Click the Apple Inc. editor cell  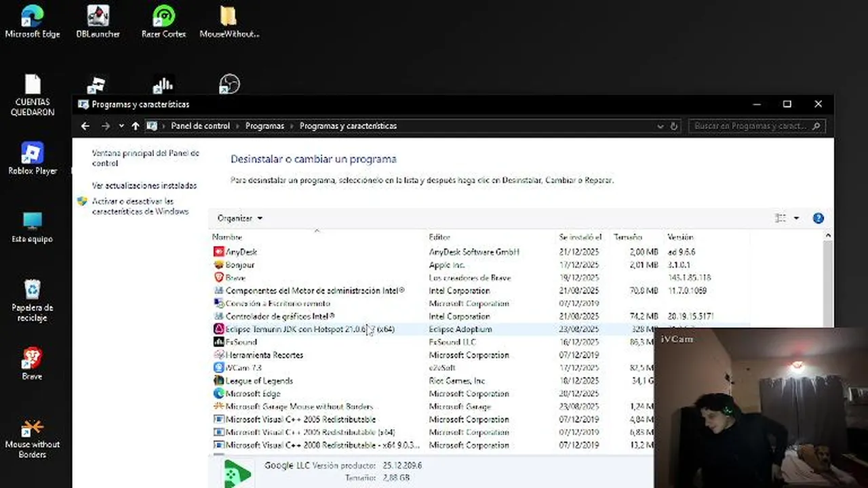pyautogui.click(x=447, y=264)
